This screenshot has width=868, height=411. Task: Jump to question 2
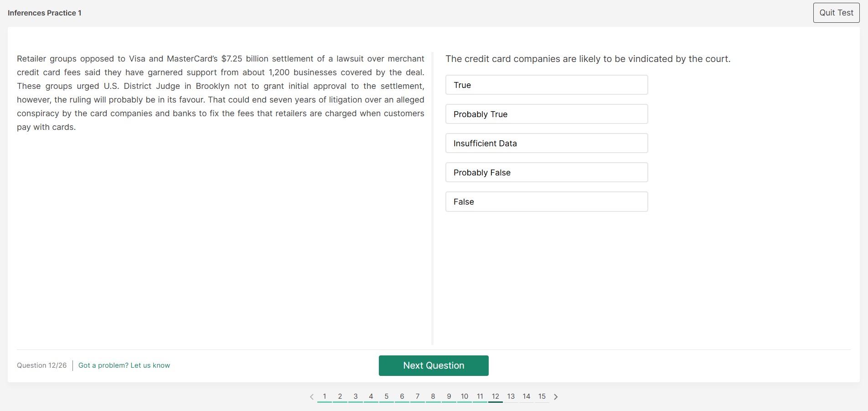click(x=340, y=396)
